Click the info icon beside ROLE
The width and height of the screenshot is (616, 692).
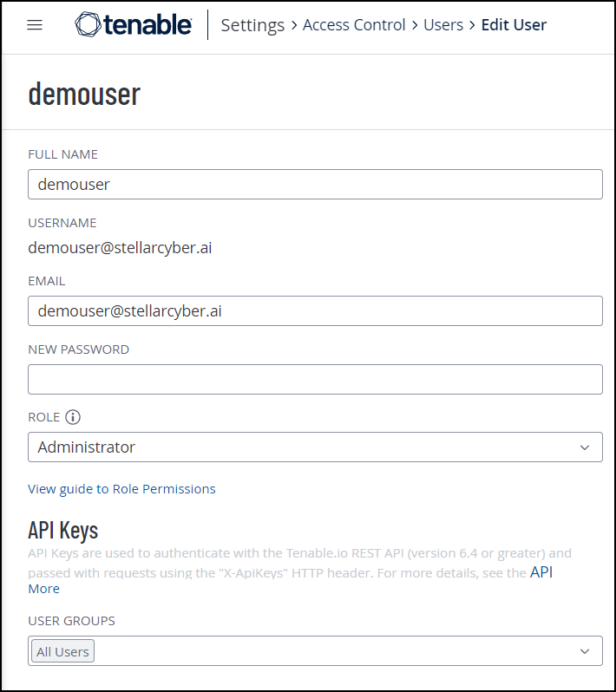point(73,417)
